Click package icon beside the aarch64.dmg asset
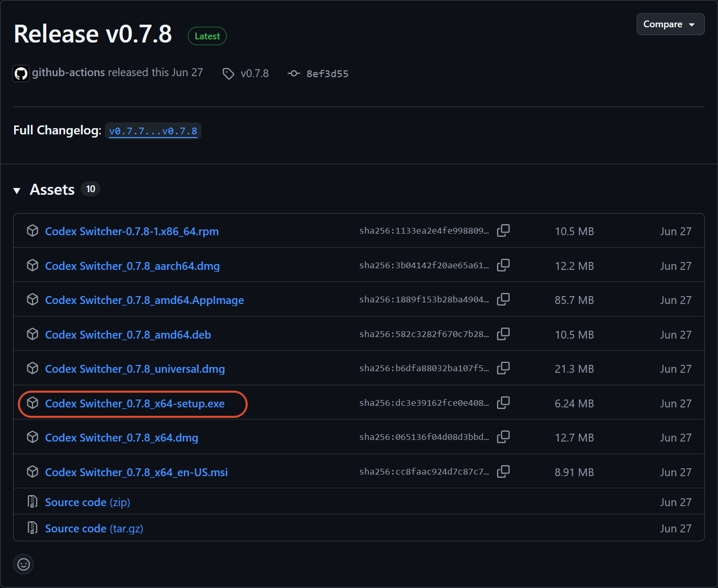718x588 pixels. coord(33,266)
